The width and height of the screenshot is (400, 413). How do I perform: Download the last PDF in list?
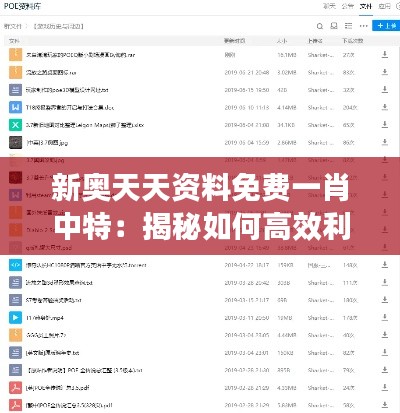point(385,405)
